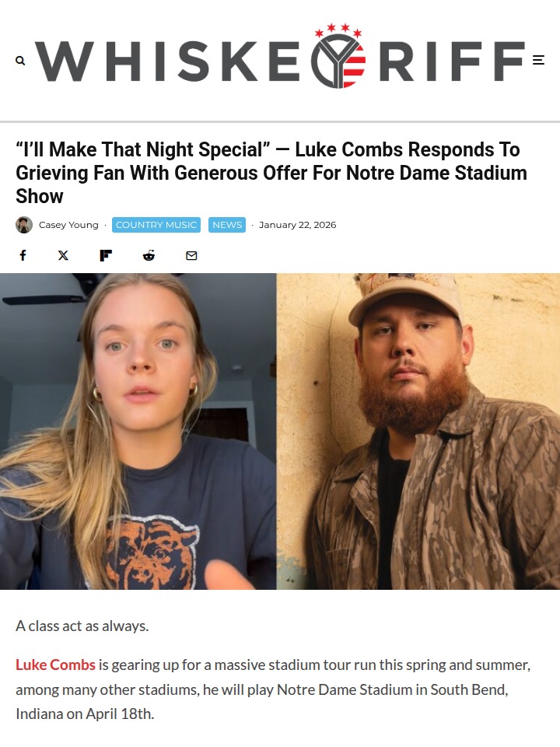This screenshot has width=560, height=747.
Task: Click Casey Young author avatar
Action: coord(24,225)
